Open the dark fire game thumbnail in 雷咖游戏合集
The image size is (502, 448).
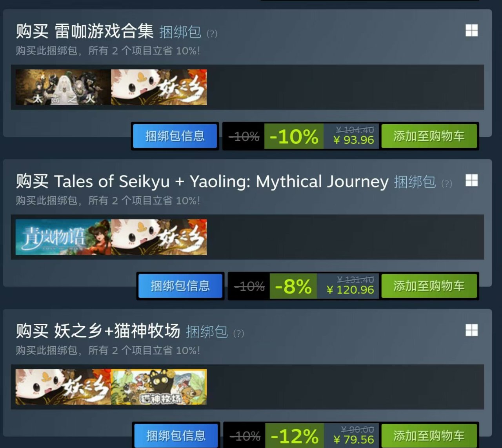click(x=63, y=87)
